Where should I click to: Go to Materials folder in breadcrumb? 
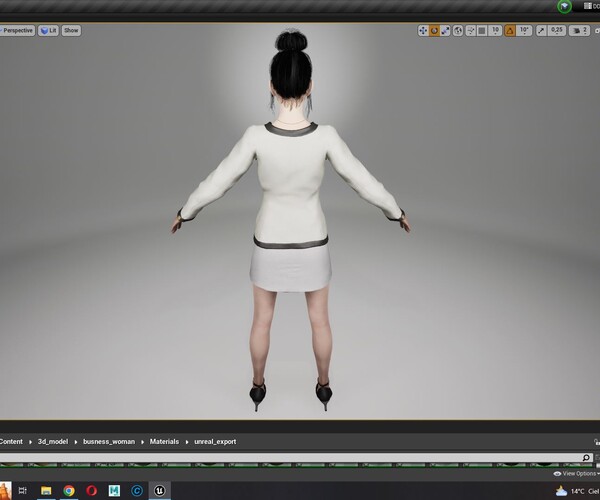coord(164,441)
